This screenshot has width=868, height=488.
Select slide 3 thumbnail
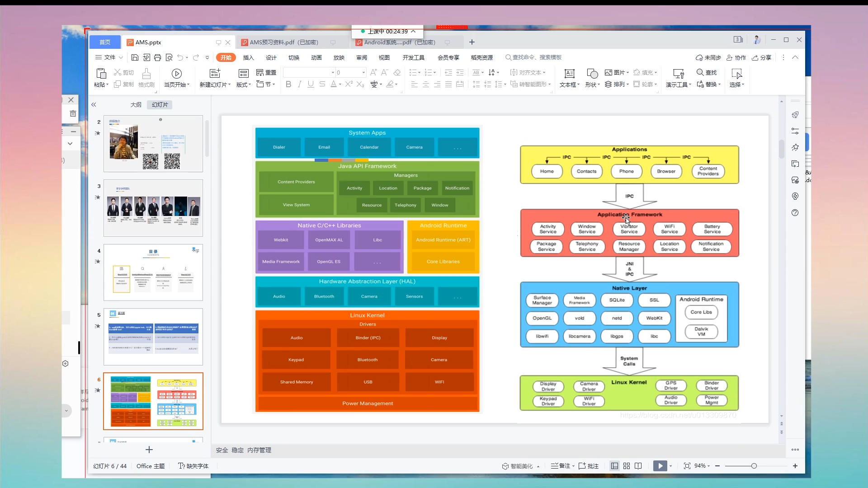point(153,208)
